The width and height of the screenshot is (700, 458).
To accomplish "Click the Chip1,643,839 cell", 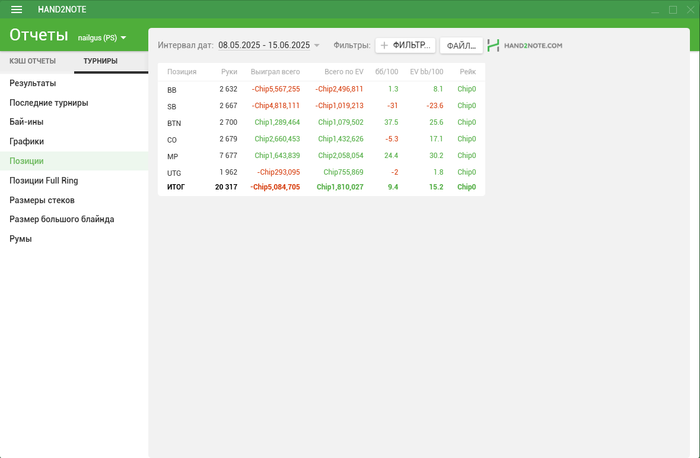I will pos(277,155).
